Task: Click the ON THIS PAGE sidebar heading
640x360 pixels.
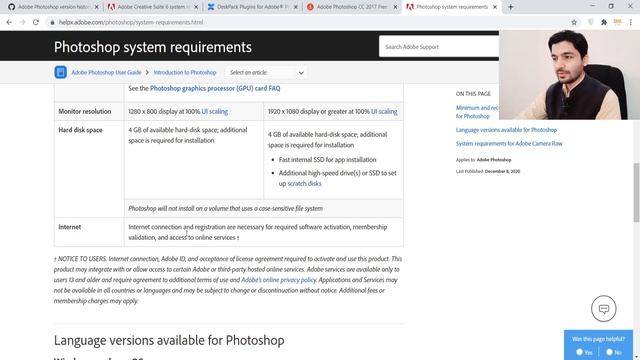Action: pos(473,94)
